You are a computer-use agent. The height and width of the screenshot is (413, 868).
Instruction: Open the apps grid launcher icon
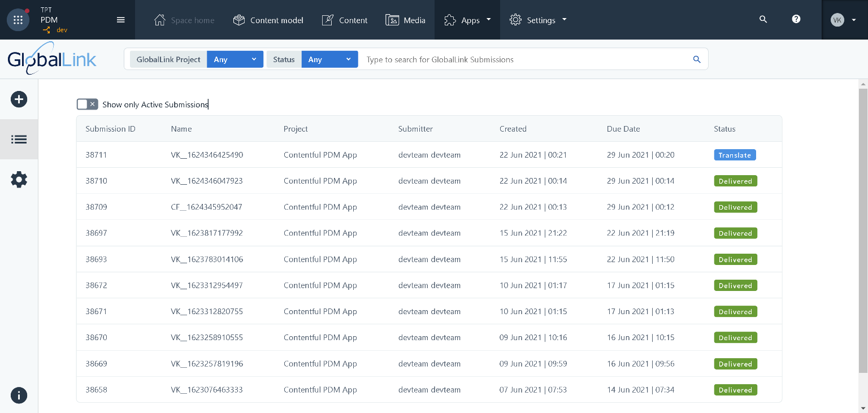[x=18, y=20]
